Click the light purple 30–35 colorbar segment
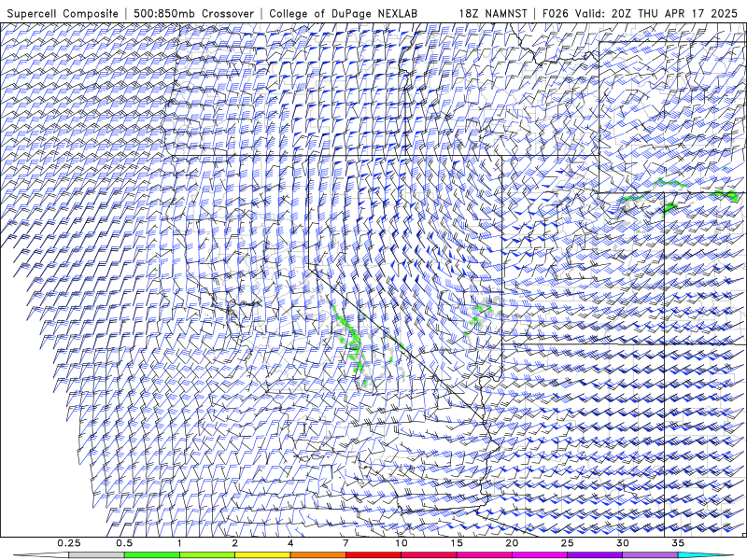This screenshot has width=747, height=560. pyautogui.click(x=650, y=555)
